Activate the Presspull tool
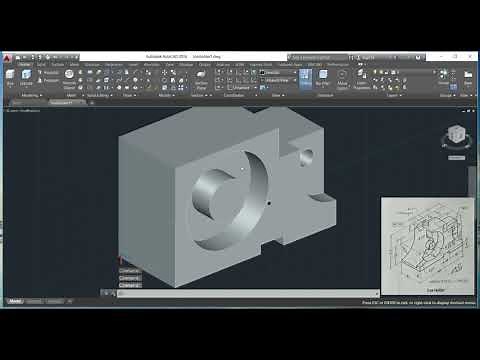 pyautogui.click(x=48, y=80)
